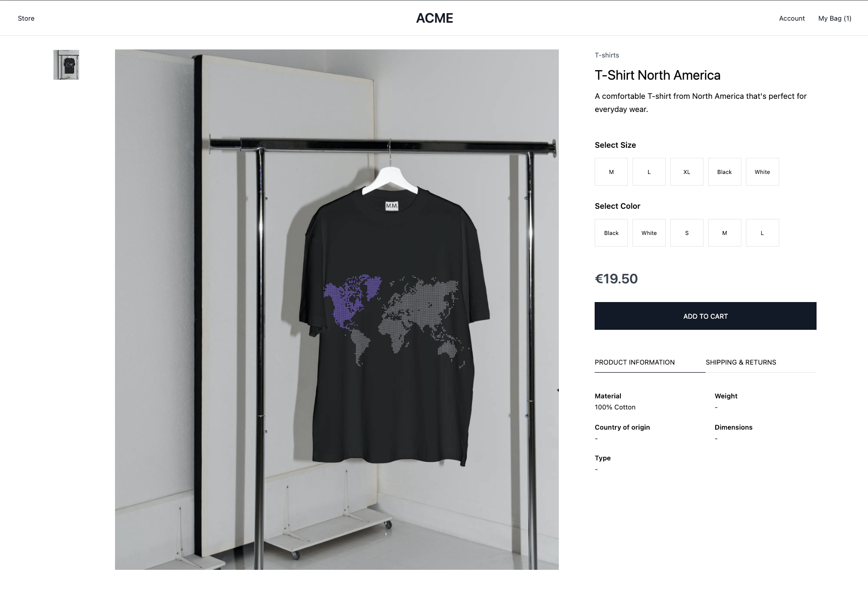Image resolution: width=868 pixels, height=590 pixels.
Task: Pick S option under Select Color
Action: coord(687,233)
